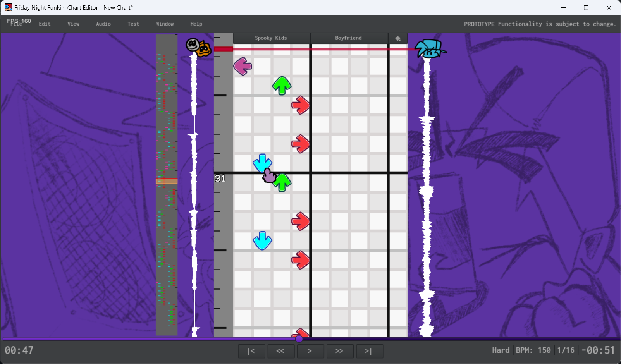The image size is (621, 364).
Task: Fast forward with the >> button
Action: coord(340,351)
